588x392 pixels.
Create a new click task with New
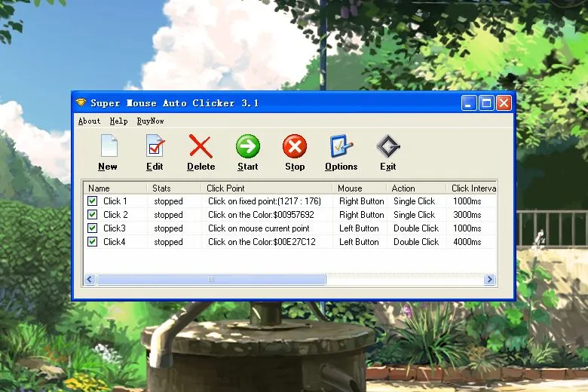108,152
